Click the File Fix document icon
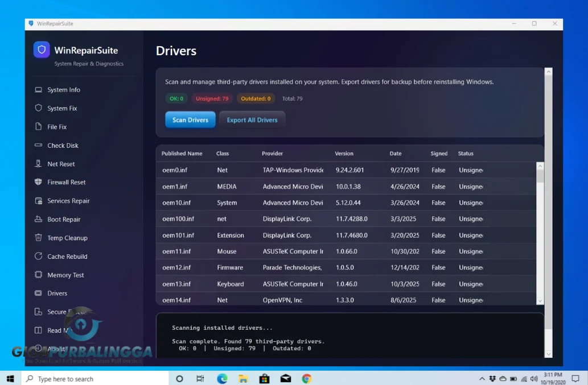The image size is (588, 385). point(38,126)
